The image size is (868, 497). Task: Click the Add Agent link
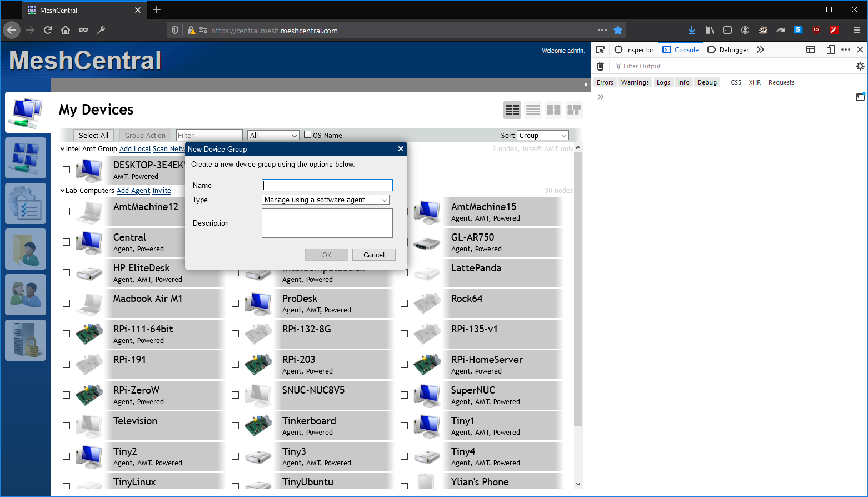click(x=133, y=190)
